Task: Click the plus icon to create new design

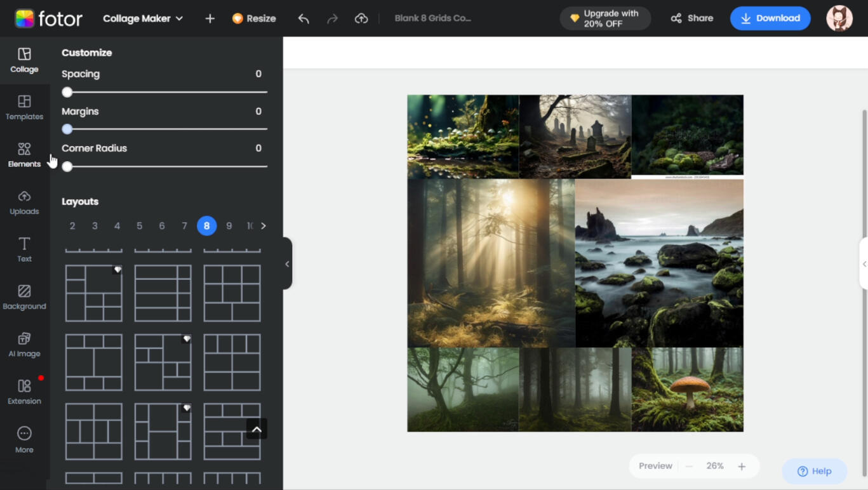Action: [x=210, y=18]
